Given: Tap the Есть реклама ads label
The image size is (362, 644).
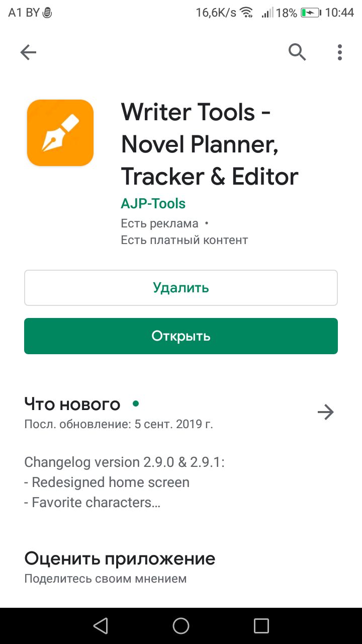Looking at the screenshot, I should 159,223.
